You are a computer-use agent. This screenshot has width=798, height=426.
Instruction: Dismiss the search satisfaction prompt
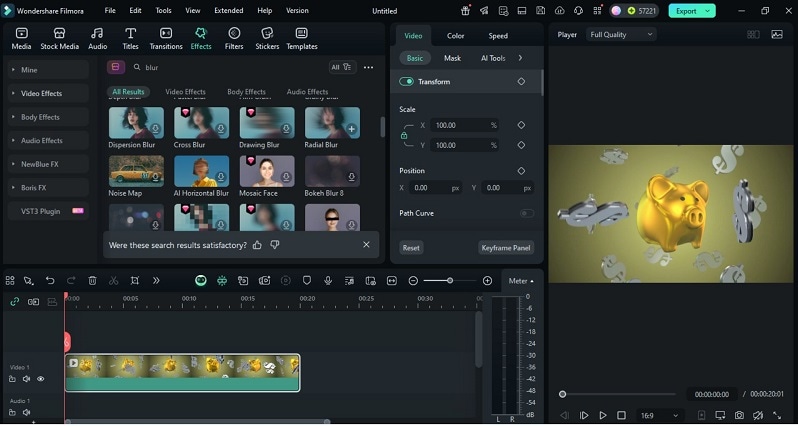(366, 245)
